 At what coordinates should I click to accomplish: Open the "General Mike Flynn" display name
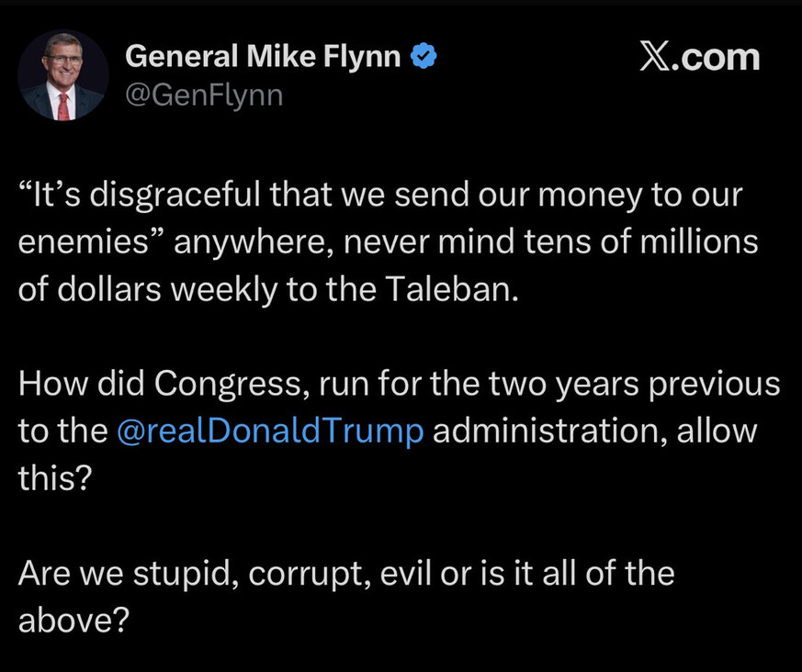[x=262, y=58]
